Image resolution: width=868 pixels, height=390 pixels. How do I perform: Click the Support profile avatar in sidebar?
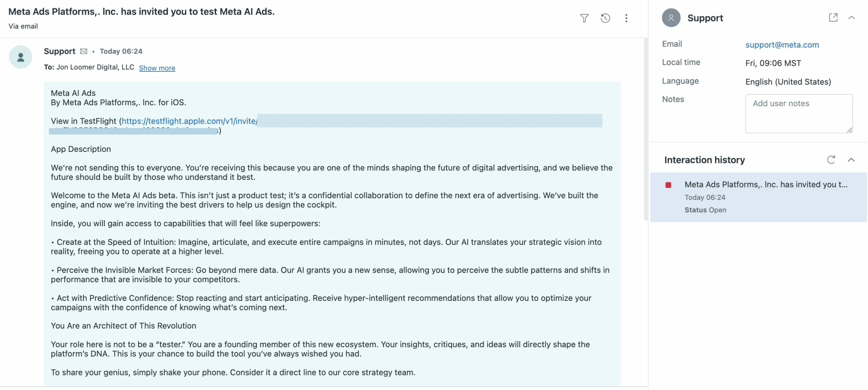coord(671,18)
